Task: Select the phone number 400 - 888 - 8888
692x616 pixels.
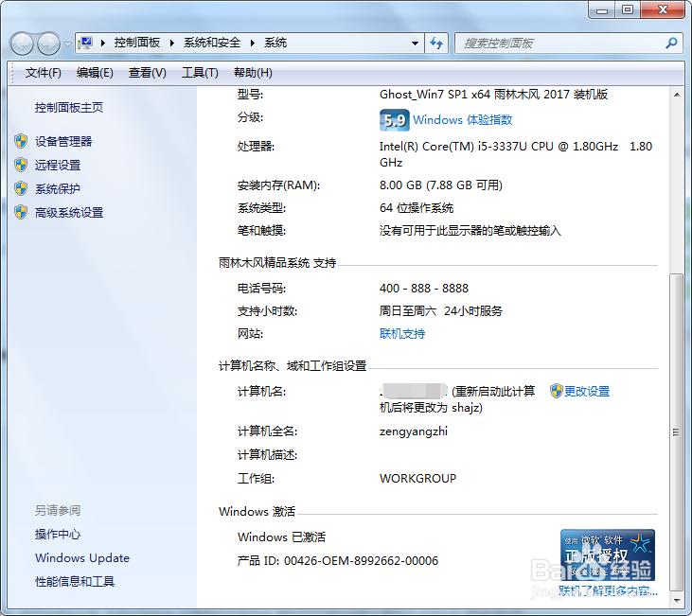Action: point(424,289)
